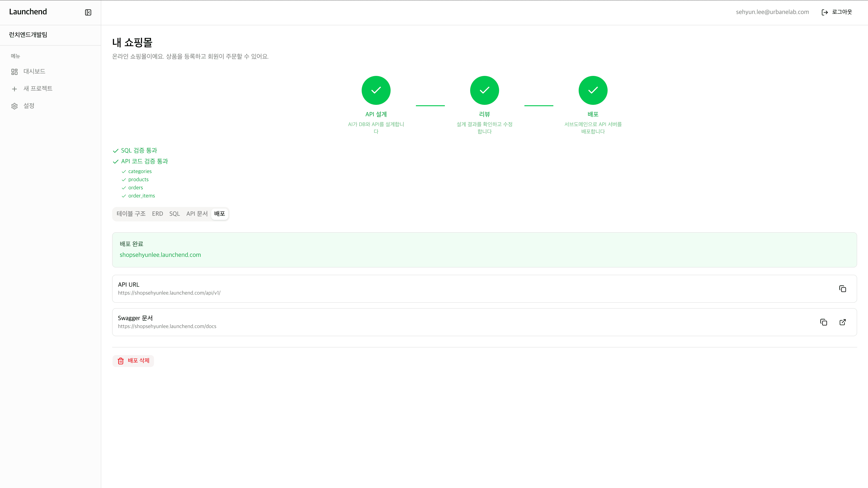Image resolution: width=868 pixels, height=488 pixels.
Task: Click the 배포 삭제 button
Action: (133, 361)
